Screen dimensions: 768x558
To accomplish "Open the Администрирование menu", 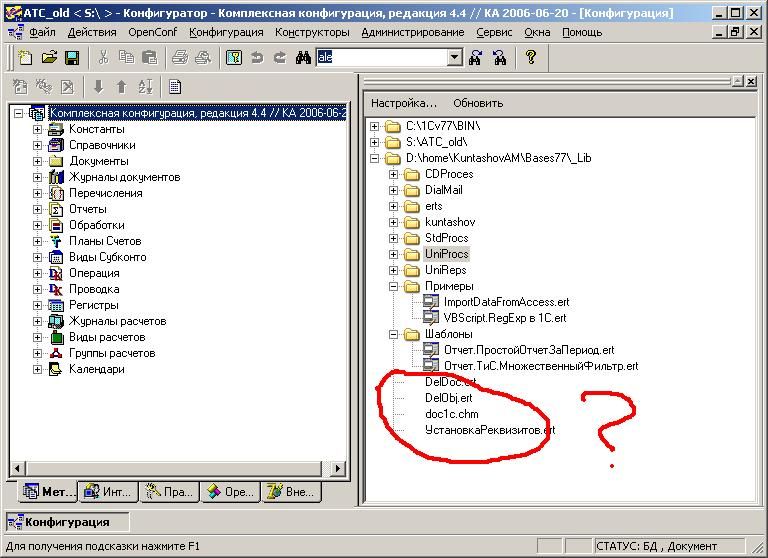I will tap(412, 32).
